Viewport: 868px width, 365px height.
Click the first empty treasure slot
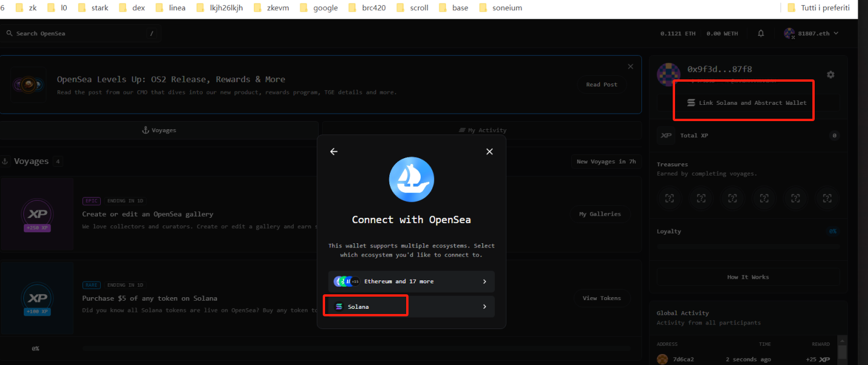tap(669, 198)
